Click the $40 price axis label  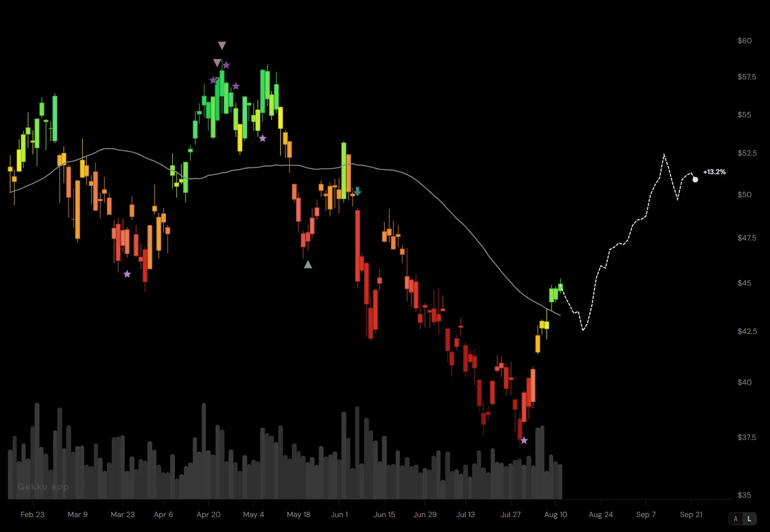(745, 382)
